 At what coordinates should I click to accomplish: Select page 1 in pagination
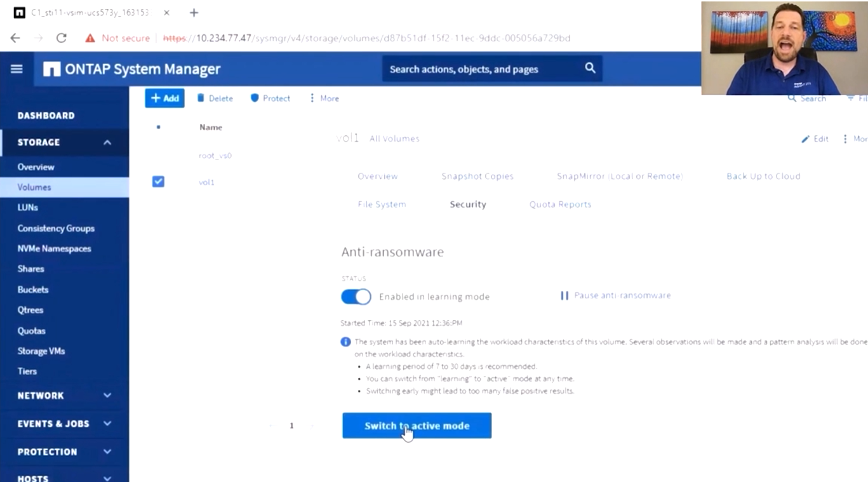click(x=291, y=425)
